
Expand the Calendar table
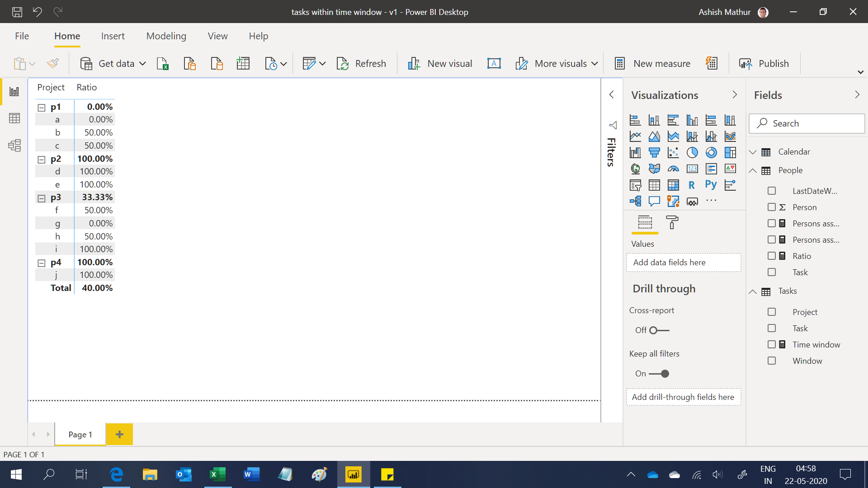pos(753,152)
